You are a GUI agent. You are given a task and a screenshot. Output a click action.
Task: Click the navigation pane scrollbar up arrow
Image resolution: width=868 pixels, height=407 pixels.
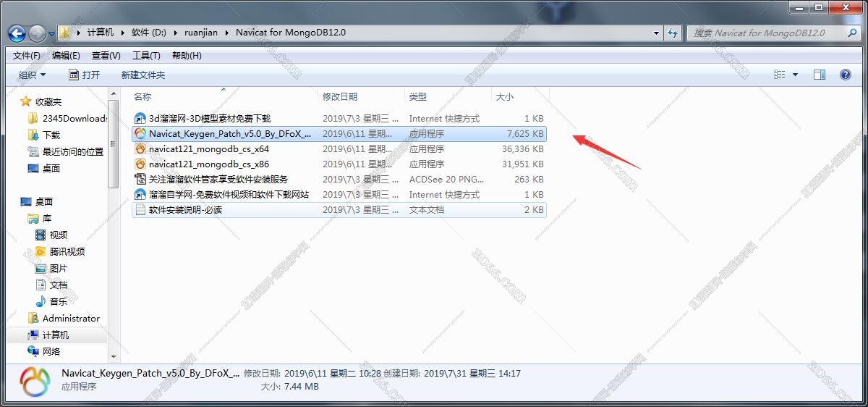pyautogui.click(x=113, y=94)
